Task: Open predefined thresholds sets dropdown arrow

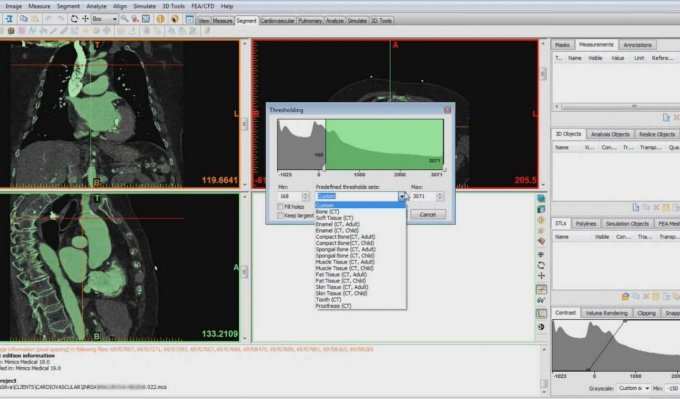Action: pos(402,196)
